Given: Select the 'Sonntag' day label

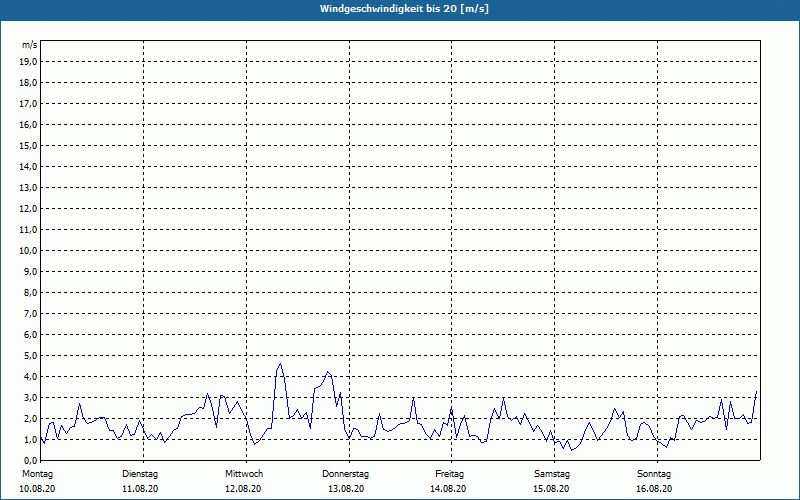Looking at the screenshot, I should click(654, 473).
